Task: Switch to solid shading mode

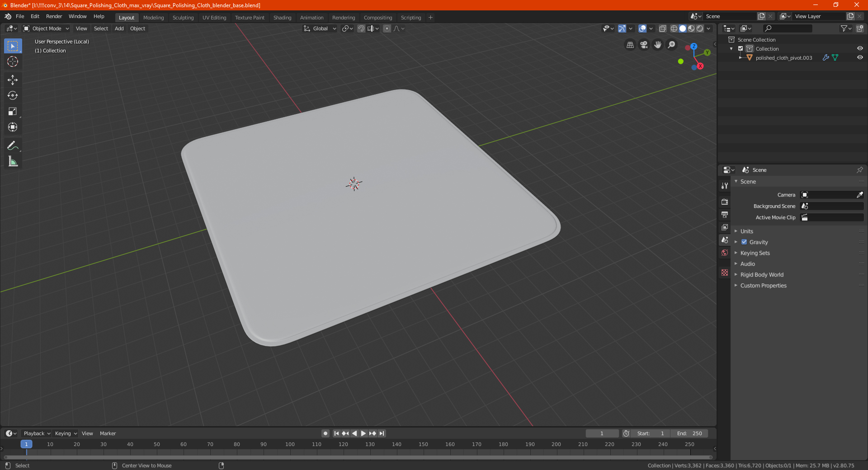Action: (x=683, y=28)
